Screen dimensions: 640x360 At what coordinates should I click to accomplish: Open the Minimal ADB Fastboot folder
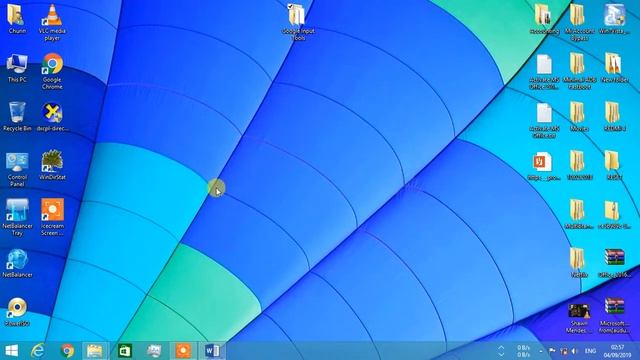click(x=578, y=64)
